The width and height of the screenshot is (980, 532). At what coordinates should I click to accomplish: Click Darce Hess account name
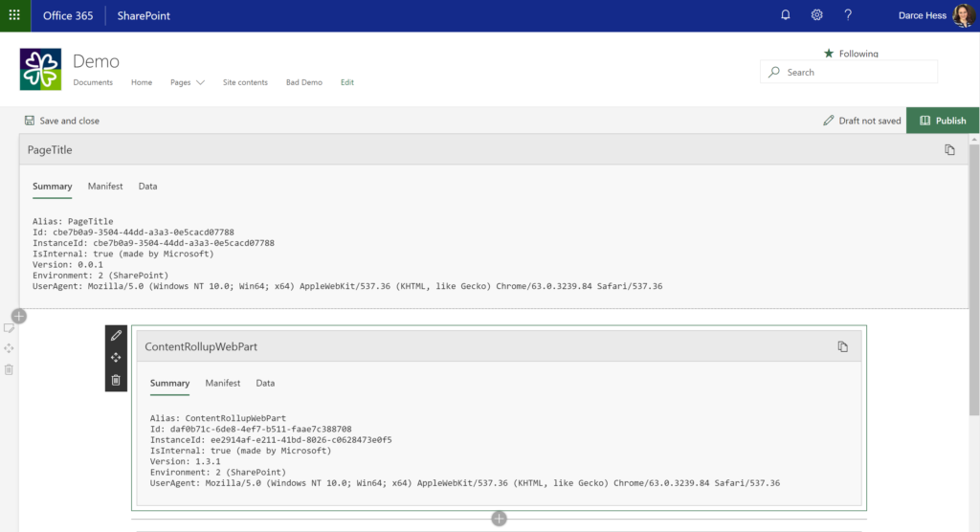click(922, 15)
